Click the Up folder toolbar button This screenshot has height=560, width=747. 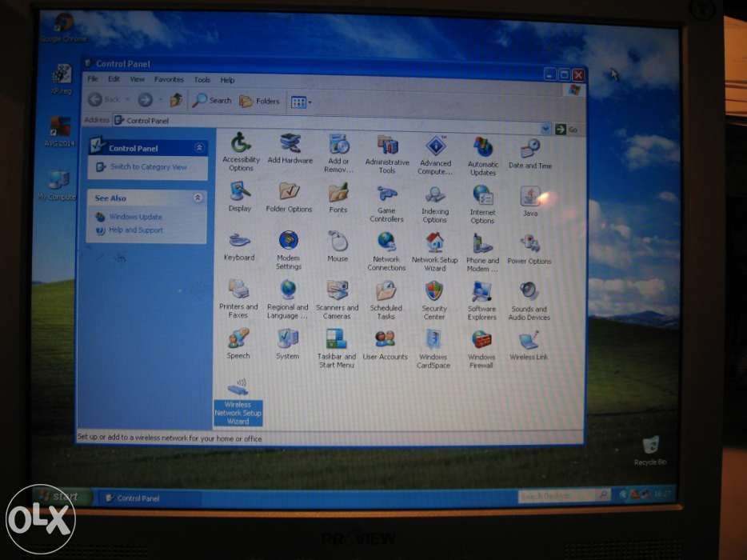point(176,100)
